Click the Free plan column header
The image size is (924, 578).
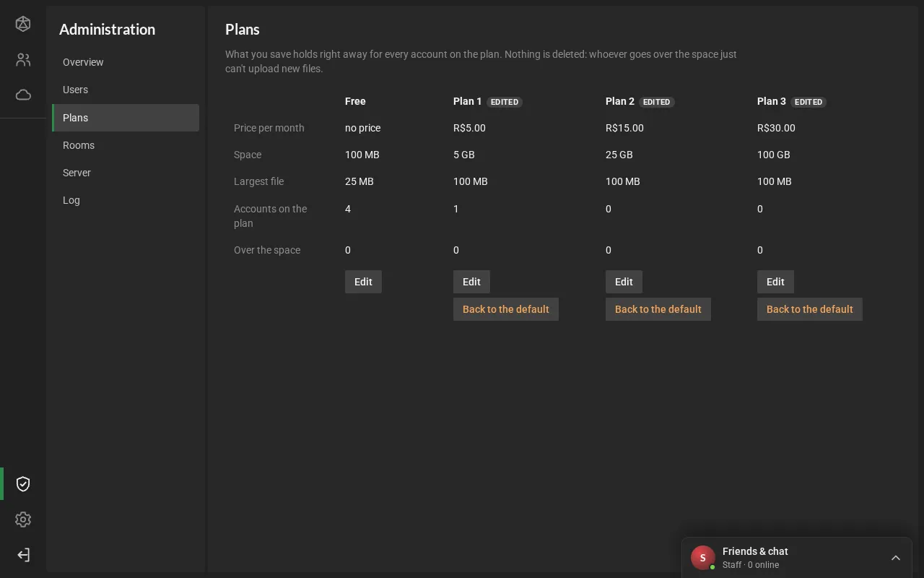[x=355, y=101]
